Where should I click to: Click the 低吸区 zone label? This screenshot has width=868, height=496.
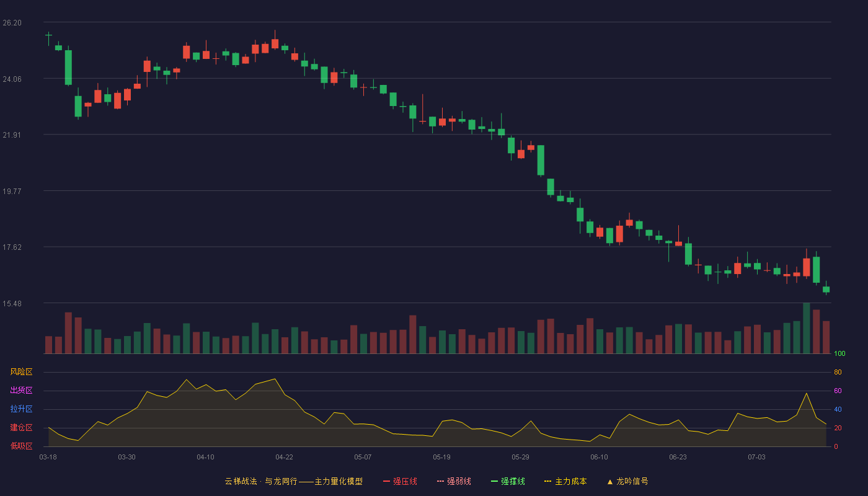pyautogui.click(x=22, y=446)
